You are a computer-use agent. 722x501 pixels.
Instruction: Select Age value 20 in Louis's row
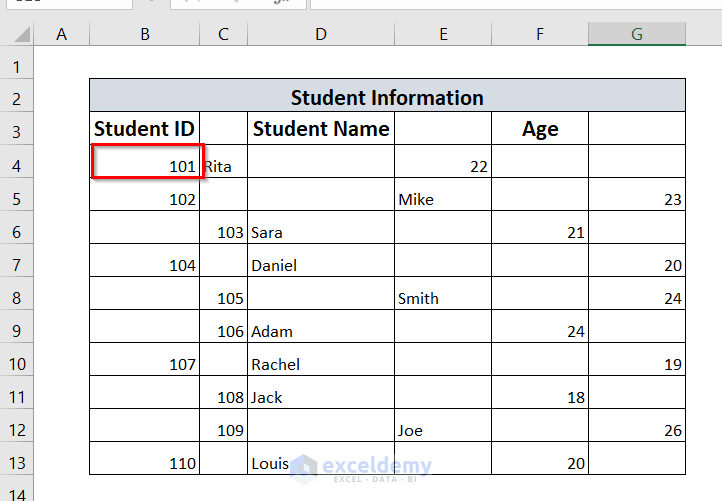(540, 459)
